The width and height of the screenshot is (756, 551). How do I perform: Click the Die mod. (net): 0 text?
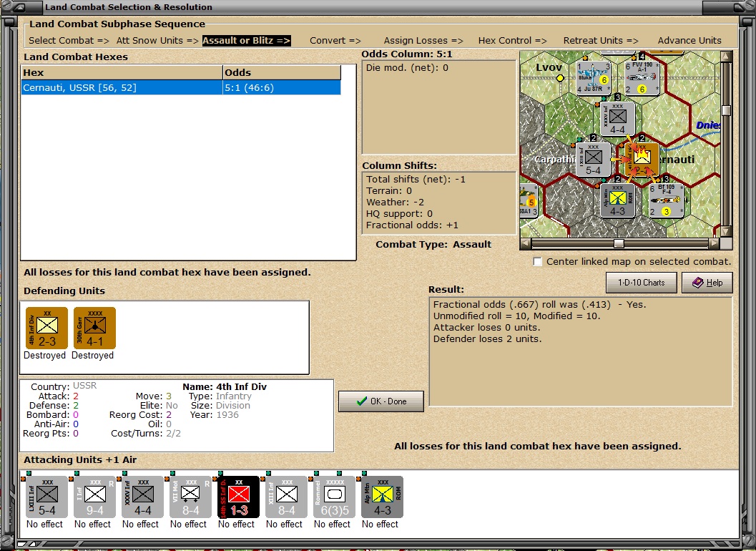coord(407,67)
